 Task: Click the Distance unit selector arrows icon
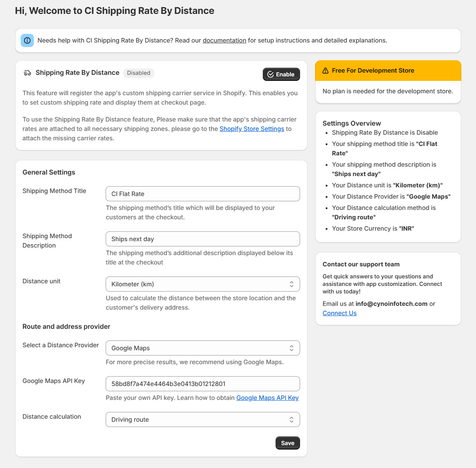tap(291, 284)
